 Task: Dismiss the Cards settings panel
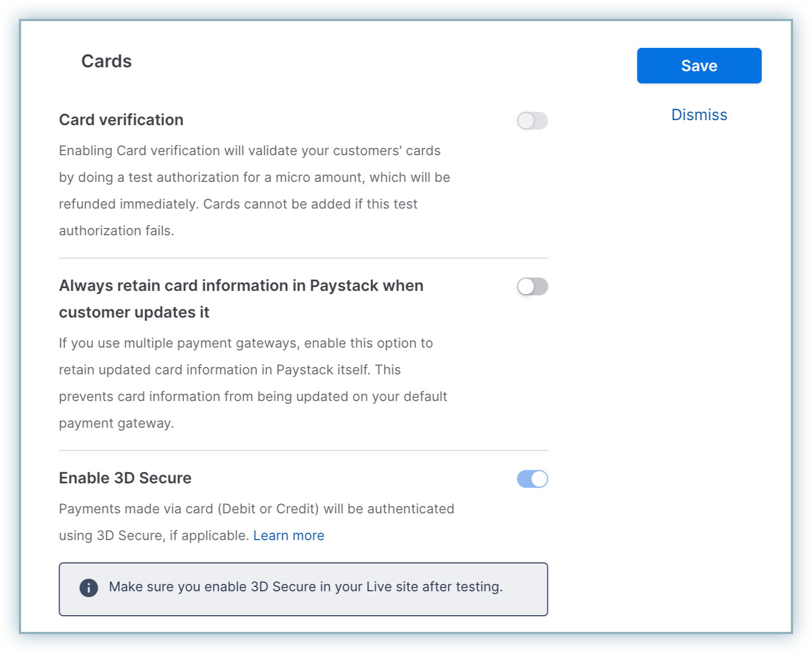(x=699, y=115)
